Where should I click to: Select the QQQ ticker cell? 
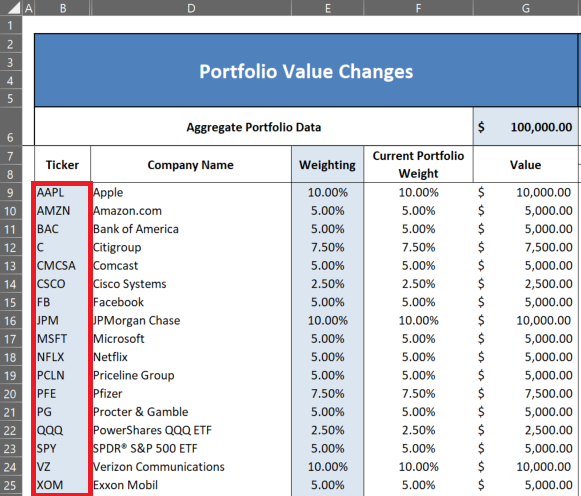coord(62,430)
